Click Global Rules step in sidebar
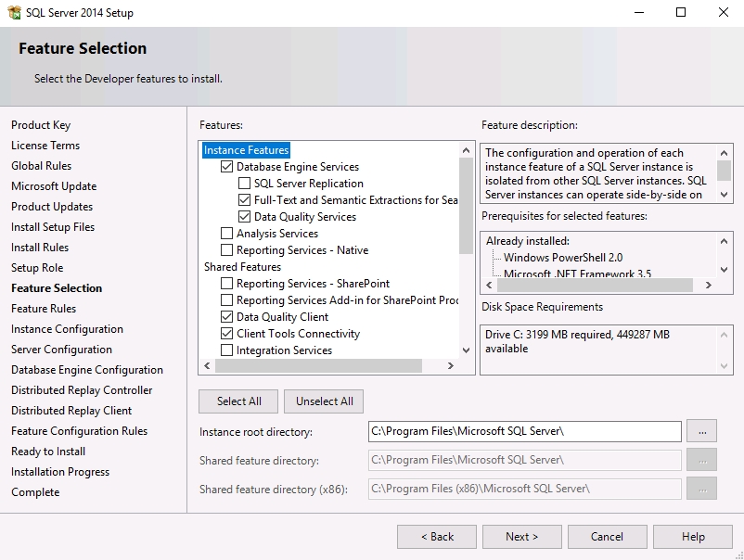The image size is (744, 560). tap(41, 165)
